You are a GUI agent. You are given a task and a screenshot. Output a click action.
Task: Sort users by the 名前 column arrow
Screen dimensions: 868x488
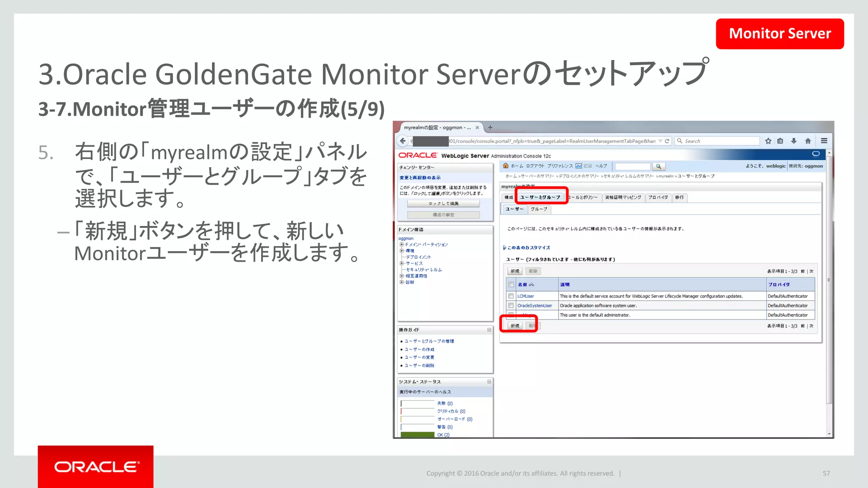(x=531, y=285)
